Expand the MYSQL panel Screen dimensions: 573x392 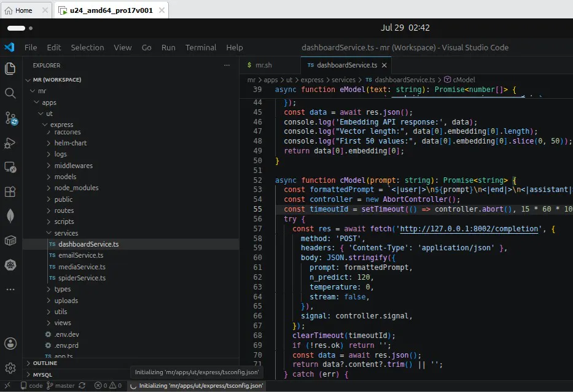tap(28, 374)
